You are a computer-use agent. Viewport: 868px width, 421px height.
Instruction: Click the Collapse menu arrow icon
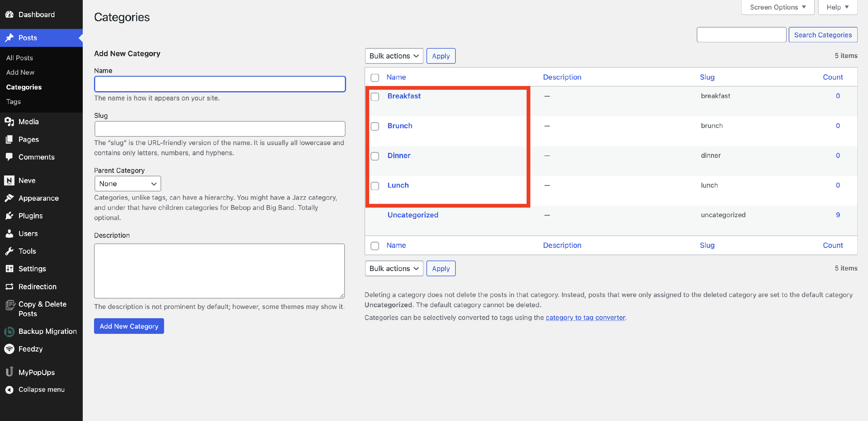(x=10, y=390)
